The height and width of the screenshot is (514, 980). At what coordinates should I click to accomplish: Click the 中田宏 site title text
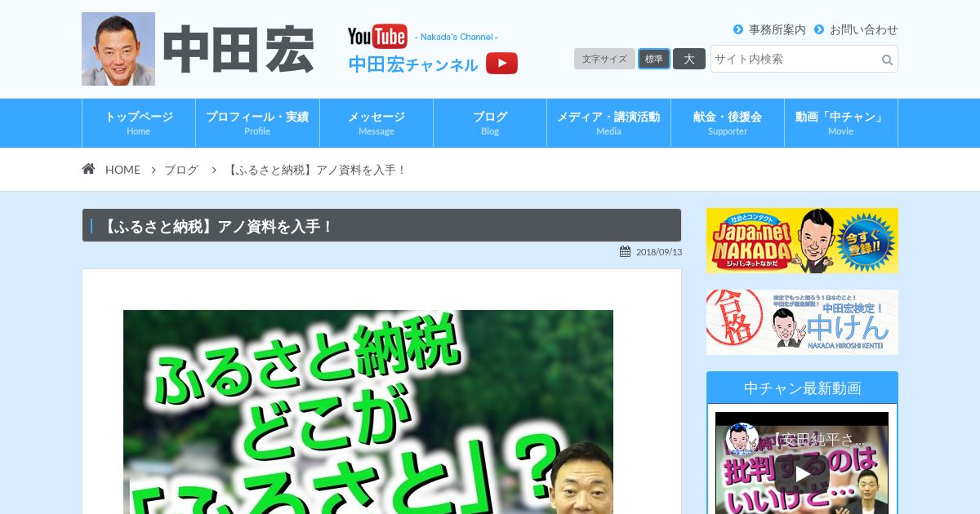(x=238, y=51)
